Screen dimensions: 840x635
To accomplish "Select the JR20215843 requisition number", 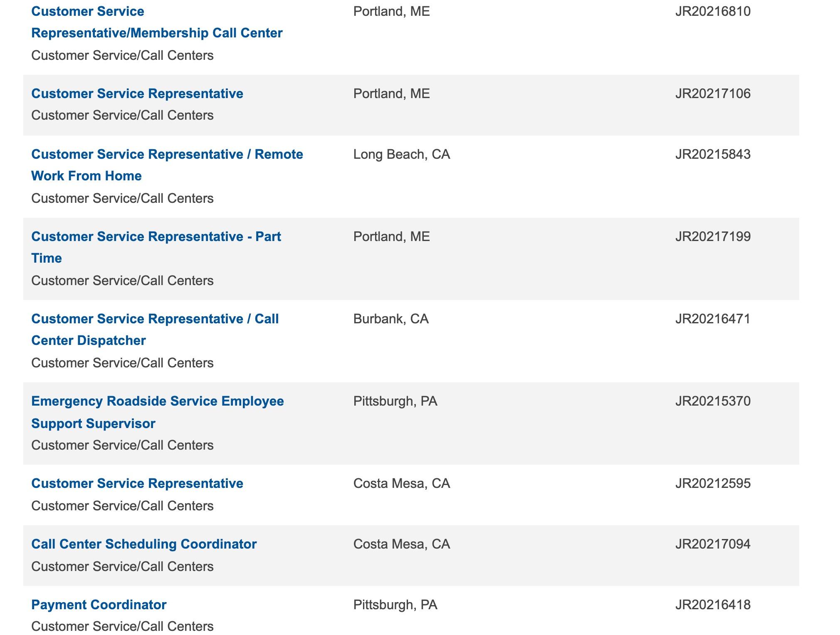I will click(x=713, y=154).
